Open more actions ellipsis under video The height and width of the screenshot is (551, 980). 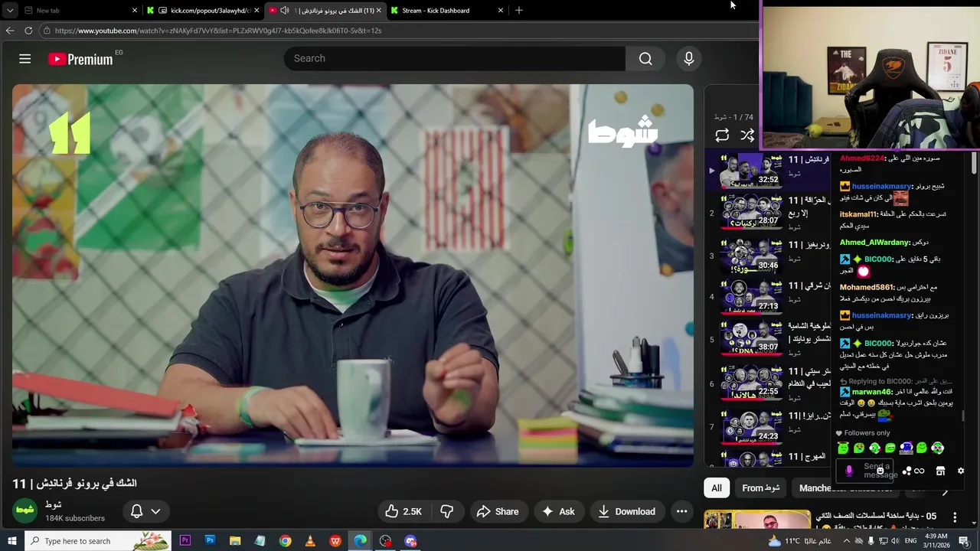click(681, 511)
